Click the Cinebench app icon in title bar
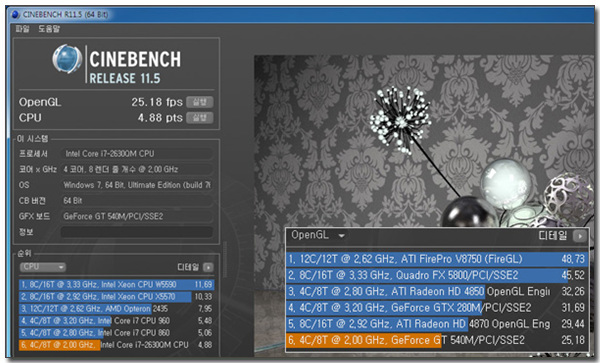Viewport: 600px width, 363px height. tap(15, 15)
